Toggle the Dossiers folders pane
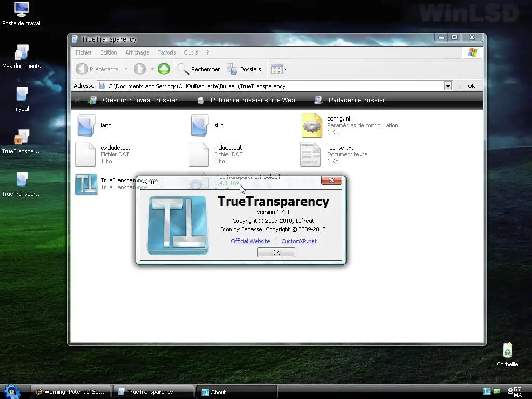The height and width of the screenshot is (399, 532). tap(244, 69)
